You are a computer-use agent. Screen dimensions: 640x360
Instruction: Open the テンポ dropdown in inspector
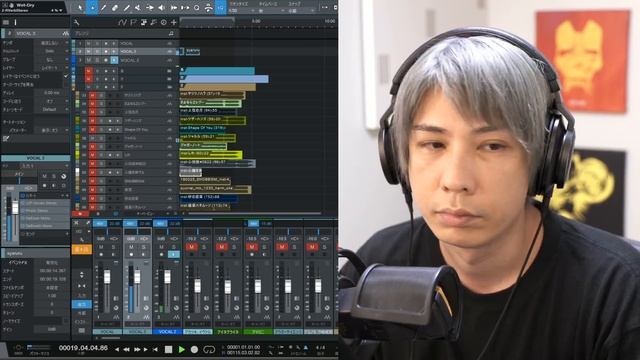coord(51,43)
